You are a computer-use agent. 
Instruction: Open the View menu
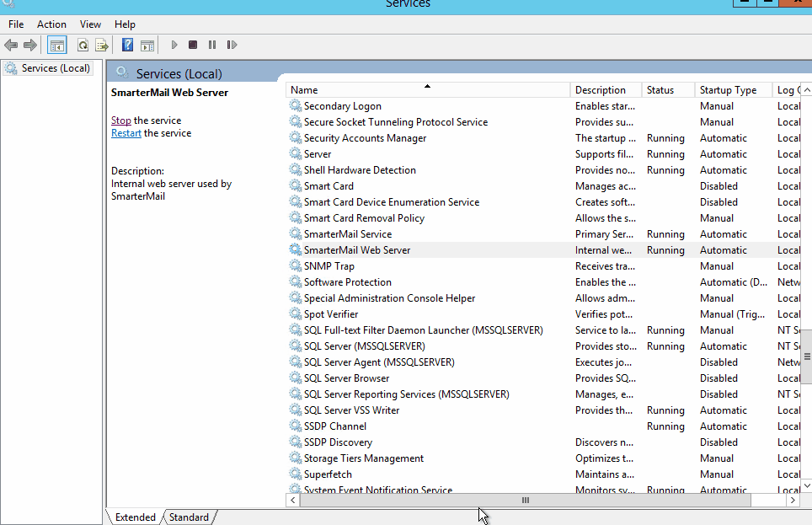click(x=90, y=24)
